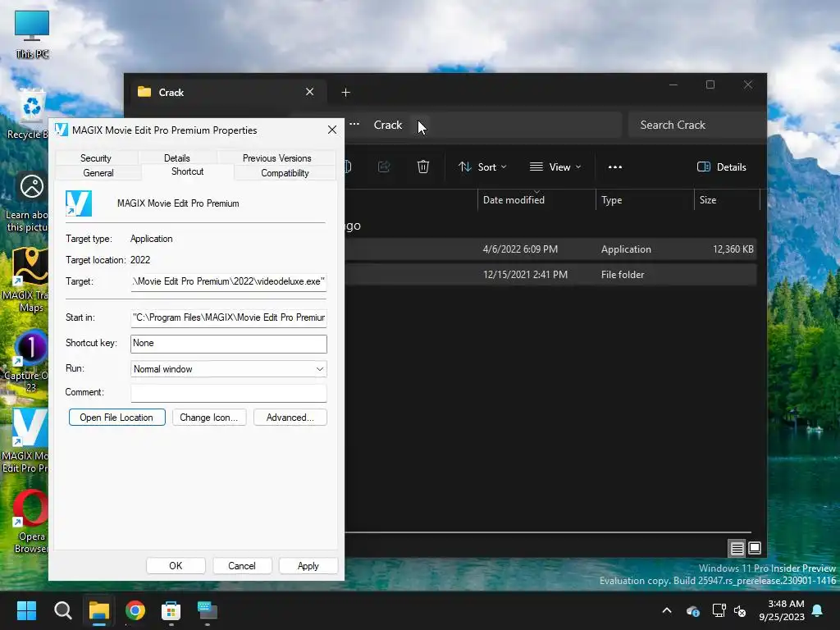Apply the shortcut property changes
Screen dimensions: 840x630
pyautogui.click(x=308, y=566)
